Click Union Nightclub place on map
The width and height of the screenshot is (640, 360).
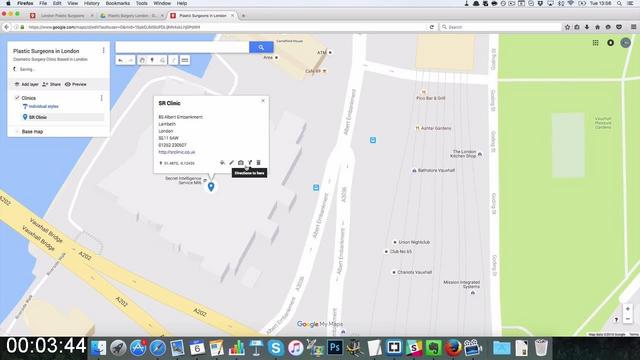414,242
